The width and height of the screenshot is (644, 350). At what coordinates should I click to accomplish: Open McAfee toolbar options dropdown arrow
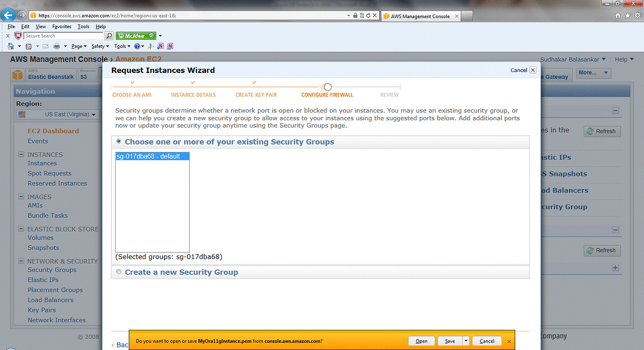[x=160, y=36]
